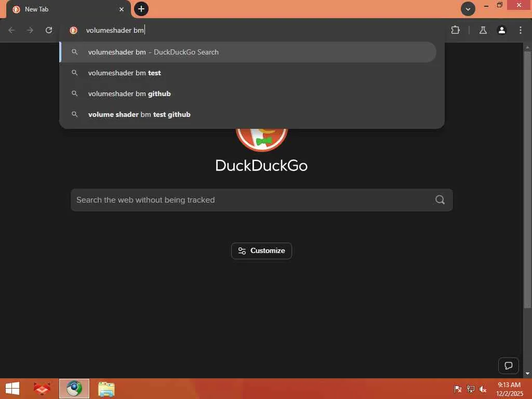532x399 pixels.
Task: Open the clock showing 9:13 AM
Action: pyautogui.click(x=509, y=389)
